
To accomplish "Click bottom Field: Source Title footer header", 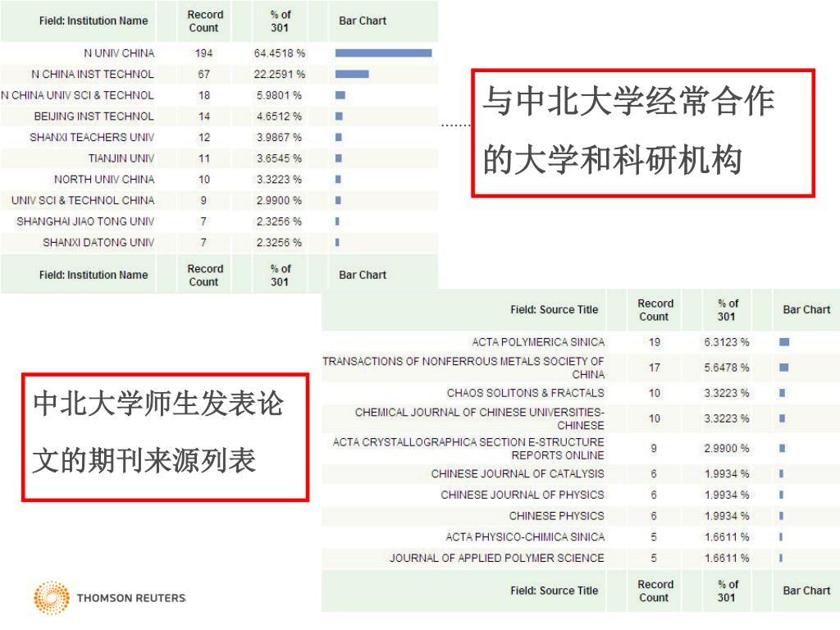I will pyautogui.click(x=554, y=591).
